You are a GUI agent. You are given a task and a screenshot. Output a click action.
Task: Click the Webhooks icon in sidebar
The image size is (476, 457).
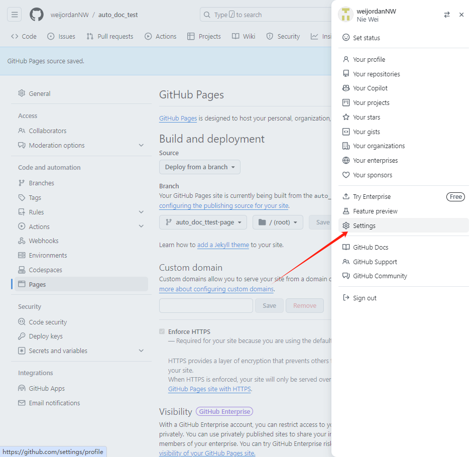22,241
